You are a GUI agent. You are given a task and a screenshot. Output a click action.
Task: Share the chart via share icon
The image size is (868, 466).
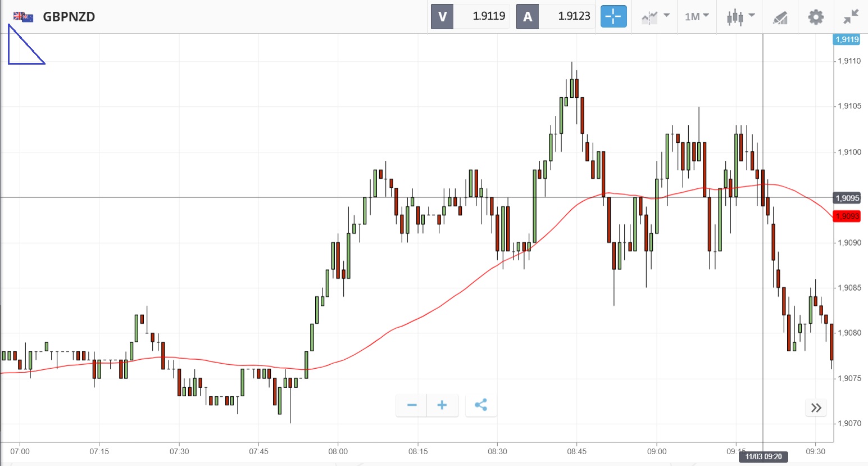click(481, 405)
